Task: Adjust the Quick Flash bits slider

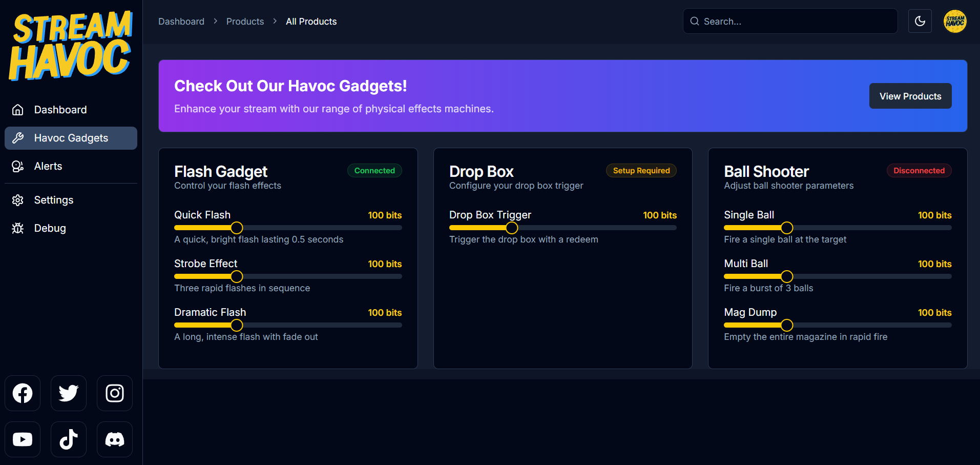Action: click(x=288, y=228)
